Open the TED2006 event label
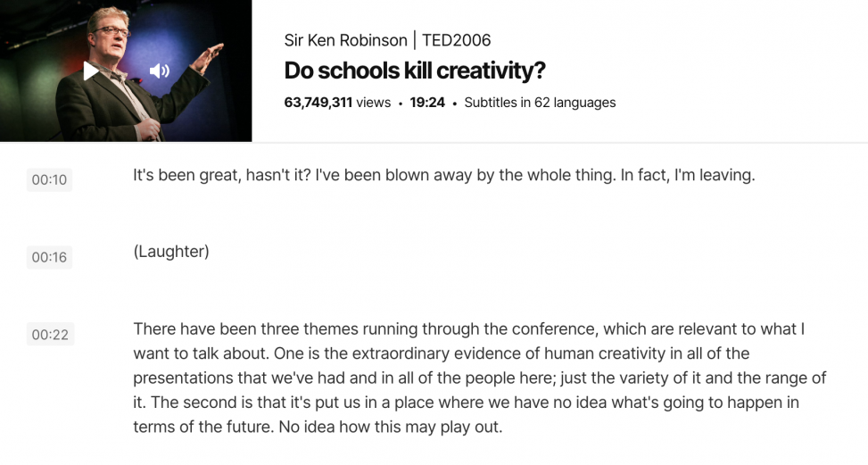This screenshot has width=868, height=465. pyautogui.click(x=456, y=40)
